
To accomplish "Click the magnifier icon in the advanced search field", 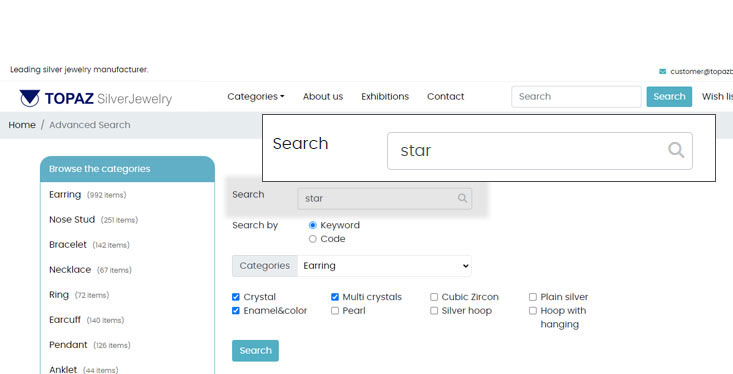I will coord(462,198).
